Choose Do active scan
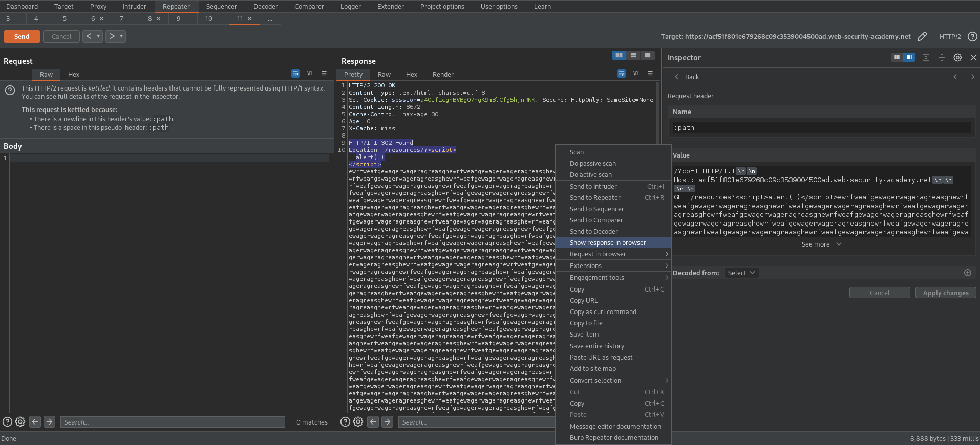This screenshot has height=445, width=980. coord(613,175)
